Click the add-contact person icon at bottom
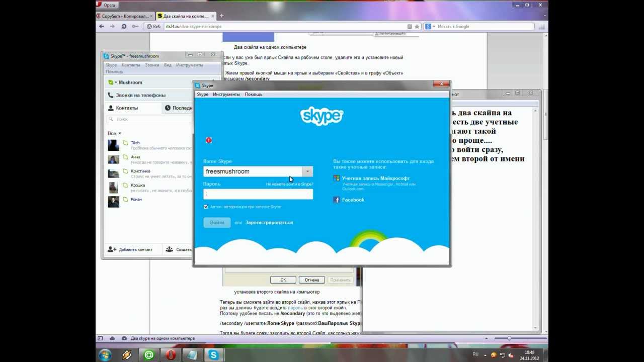This screenshot has height=362, width=644. [112, 249]
